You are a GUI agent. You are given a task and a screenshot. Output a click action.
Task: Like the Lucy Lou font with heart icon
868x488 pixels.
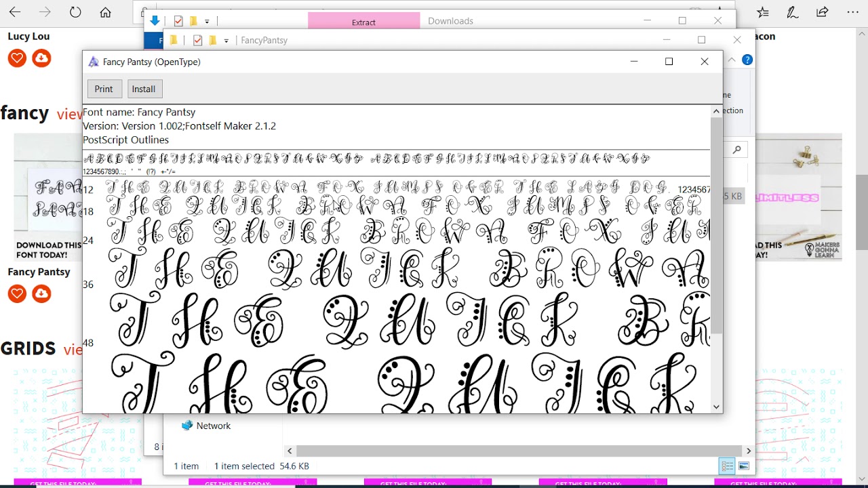pyautogui.click(x=17, y=58)
